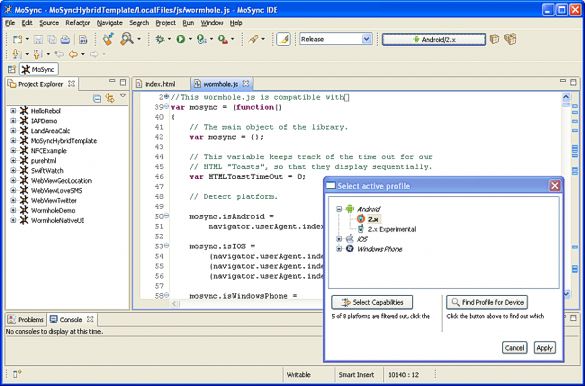This screenshot has height=386, width=585.
Task: Click Cancel in Select active profile dialog
Action: click(x=514, y=348)
